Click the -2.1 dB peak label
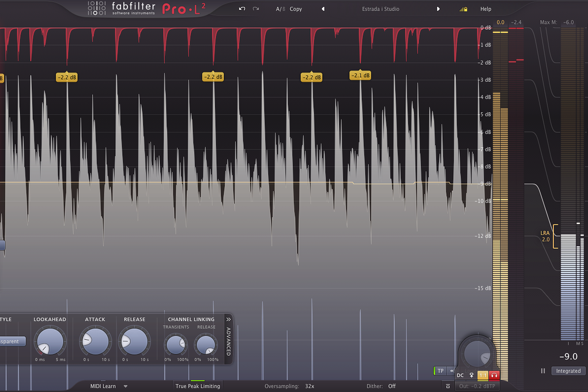This screenshot has width=588, height=392. pyautogui.click(x=360, y=76)
